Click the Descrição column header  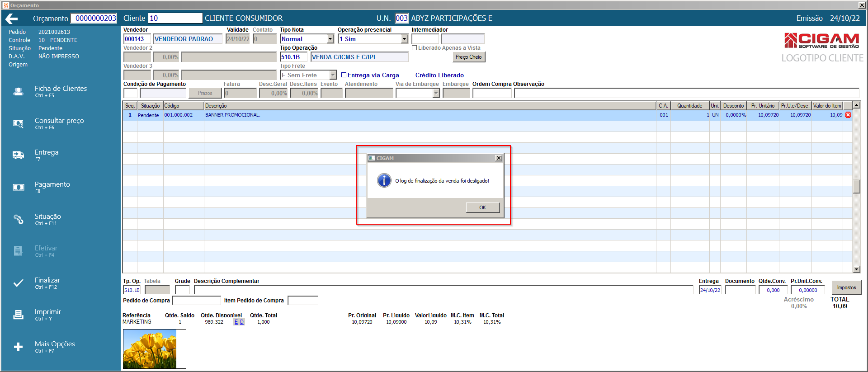[429, 106]
